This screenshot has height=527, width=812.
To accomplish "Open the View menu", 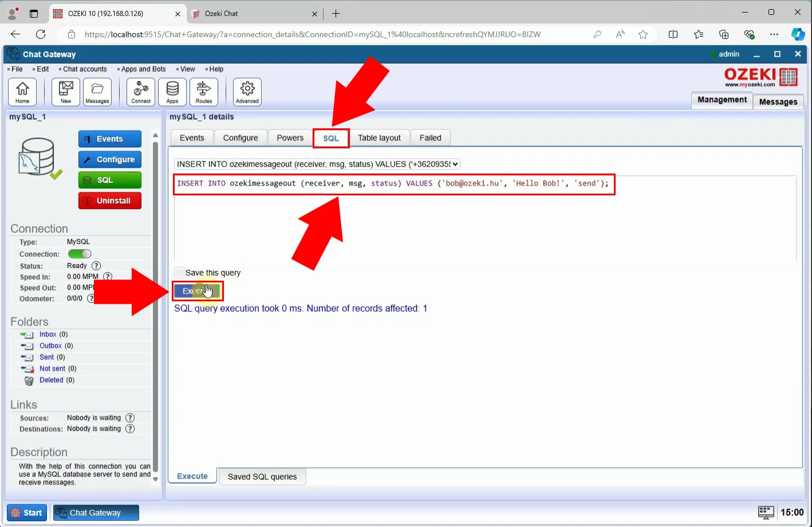I will click(x=188, y=69).
